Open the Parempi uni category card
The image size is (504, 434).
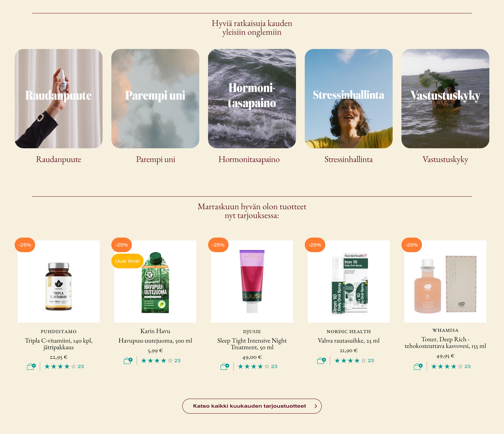(155, 99)
